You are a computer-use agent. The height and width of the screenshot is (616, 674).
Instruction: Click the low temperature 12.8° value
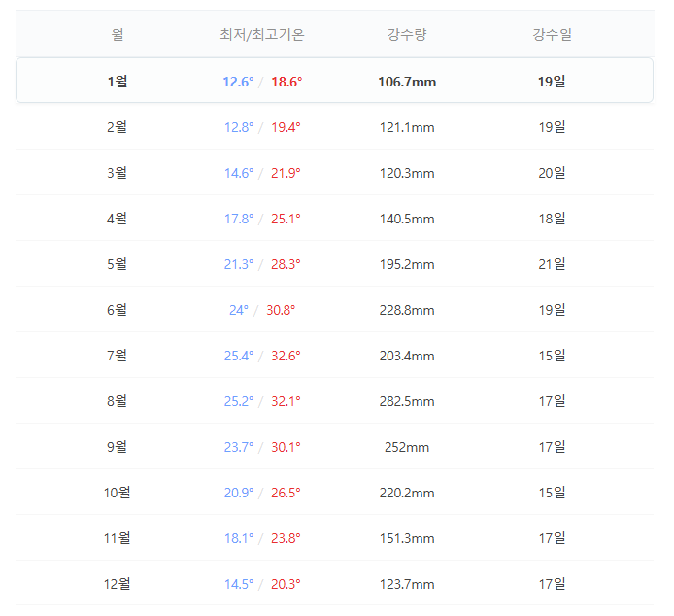[239, 127]
